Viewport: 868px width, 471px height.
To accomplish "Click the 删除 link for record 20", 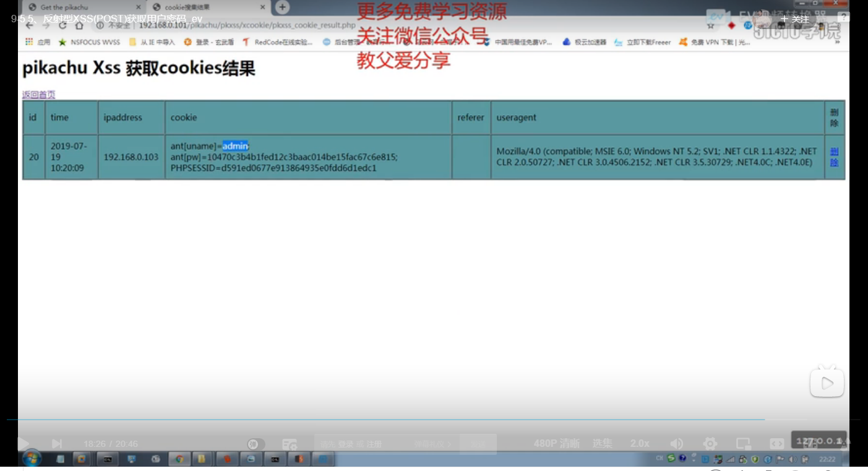I will [834, 157].
